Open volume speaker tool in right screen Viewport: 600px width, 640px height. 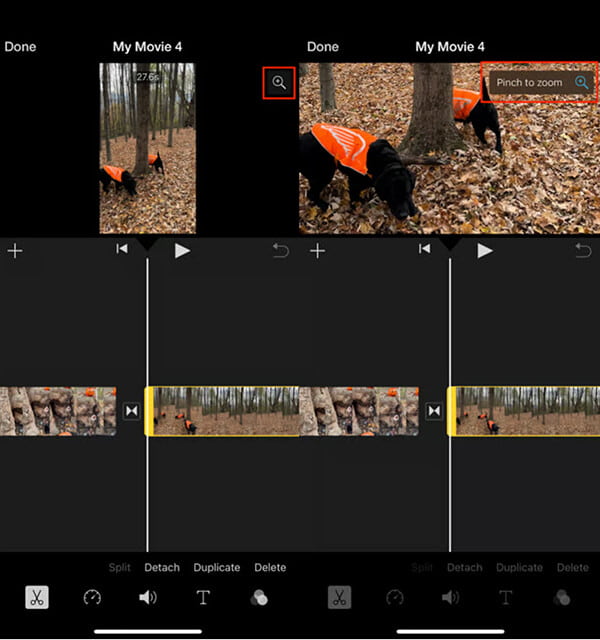tap(450, 598)
